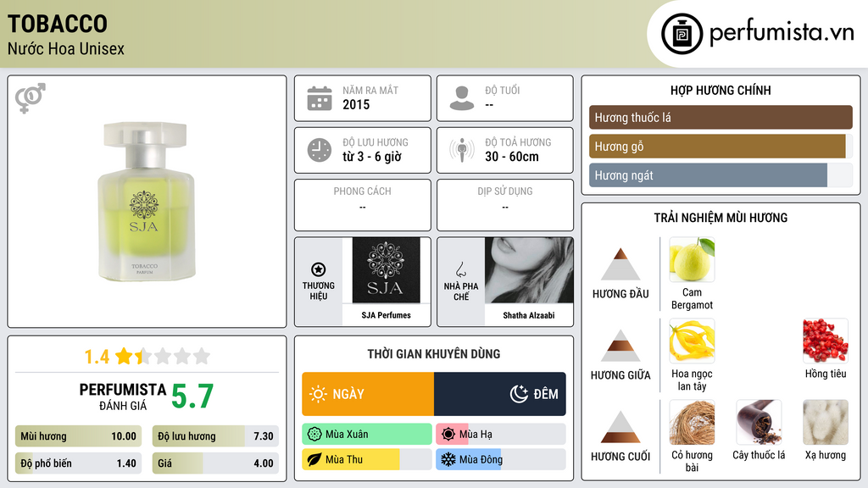Click the clock icon beside Độ lưu hương

pyautogui.click(x=320, y=150)
